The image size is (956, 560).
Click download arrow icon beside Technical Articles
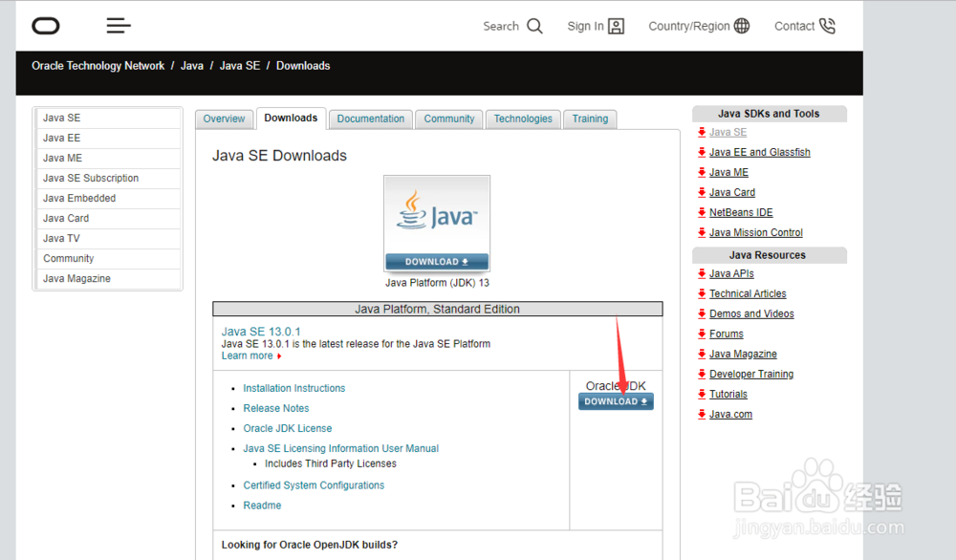tap(702, 293)
